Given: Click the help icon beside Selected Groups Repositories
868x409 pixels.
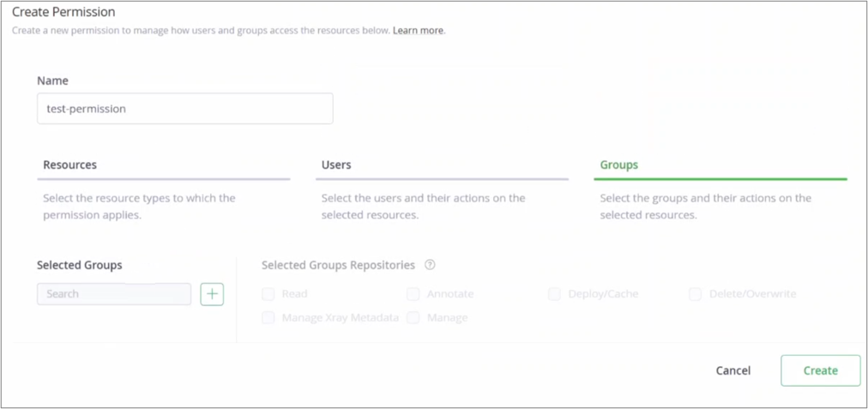Looking at the screenshot, I should 430,265.
